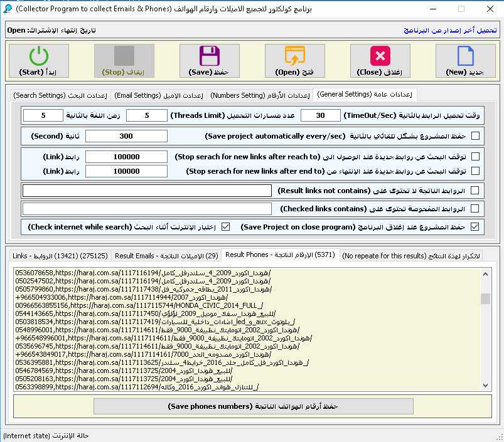Screen dimensions: 504x442
Task: Click the Internet state status bar label
Action: point(46,436)
